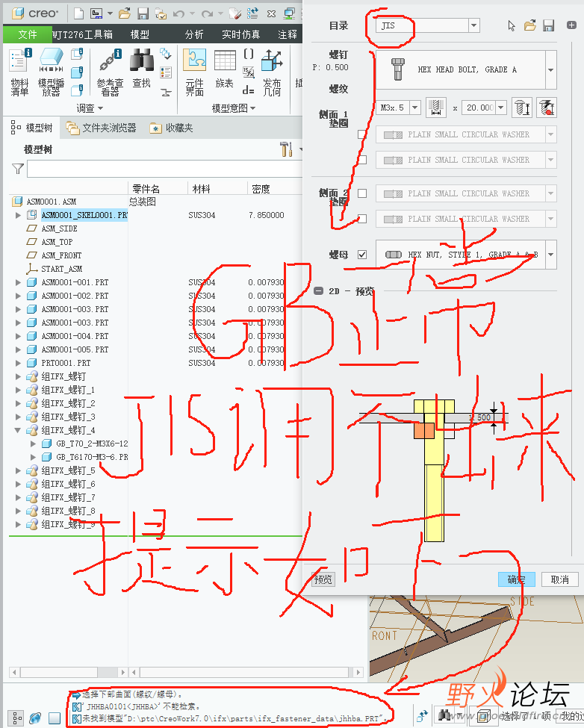584x728 pixels.
Task: Open the M3x.5 thread size dropdown
Action: click(x=414, y=108)
